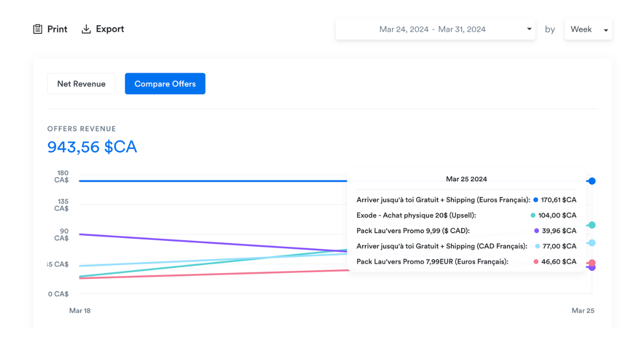Click the dark blue chart endpoint marker
The image size is (644, 343).
click(592, 181)
